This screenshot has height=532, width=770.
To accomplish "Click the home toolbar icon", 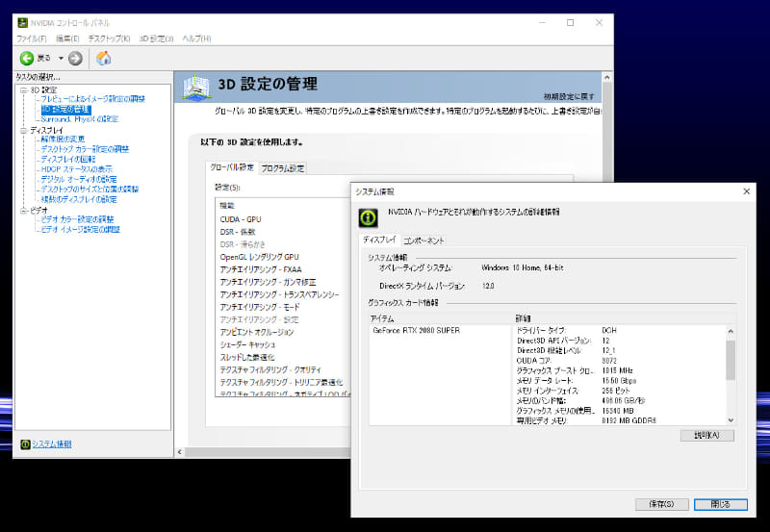I will coord(104,59).
